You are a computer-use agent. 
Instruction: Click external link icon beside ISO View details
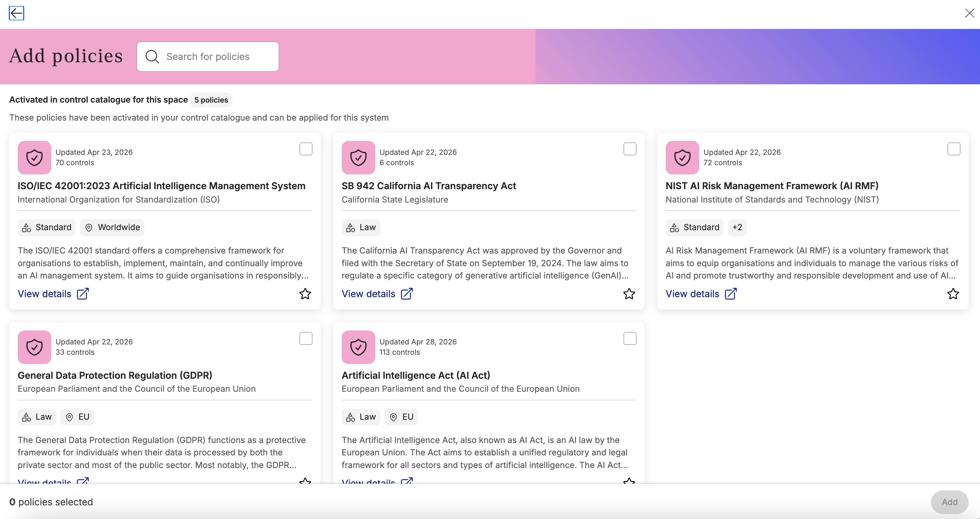(x=83, y=294)
